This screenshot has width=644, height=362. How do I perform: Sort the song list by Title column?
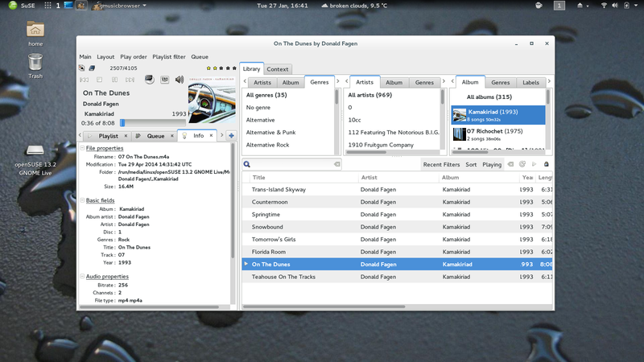pyautogui.click(x=304, y=177)
